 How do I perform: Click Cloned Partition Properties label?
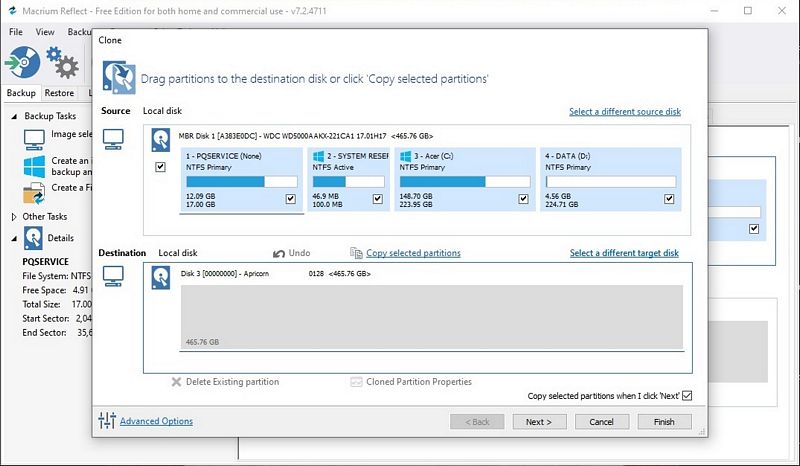click(x=419, y=382)
